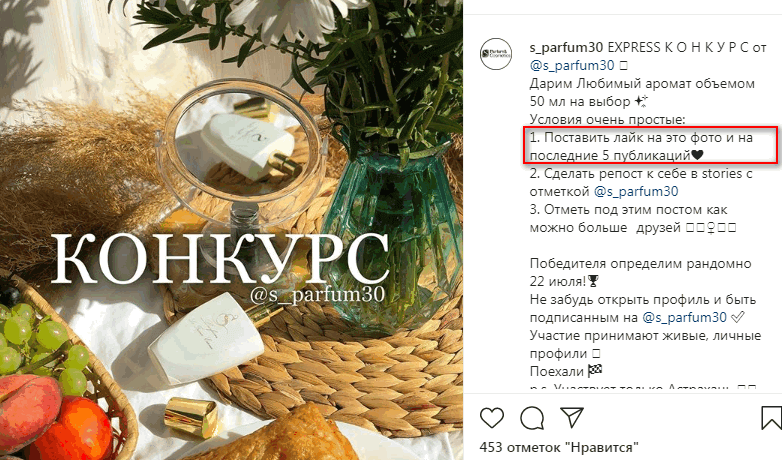Click the green grapes in the basket
782x460 pixels.
point(42,342)
